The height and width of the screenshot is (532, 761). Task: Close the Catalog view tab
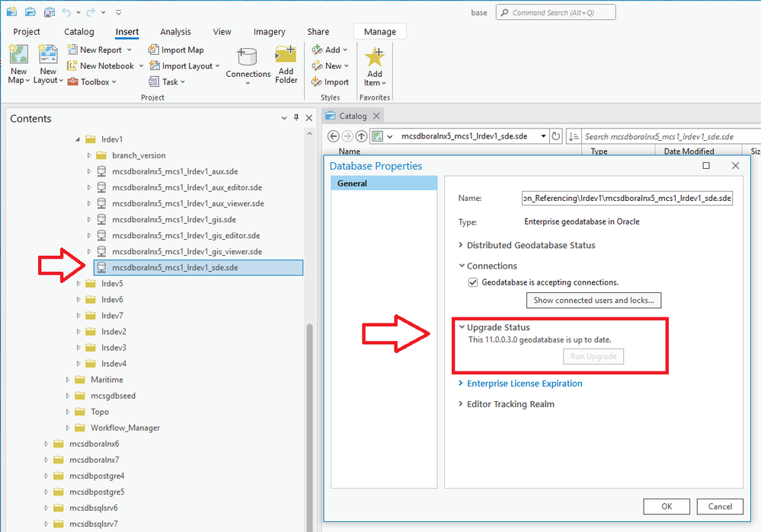click(x=376, y=116)
